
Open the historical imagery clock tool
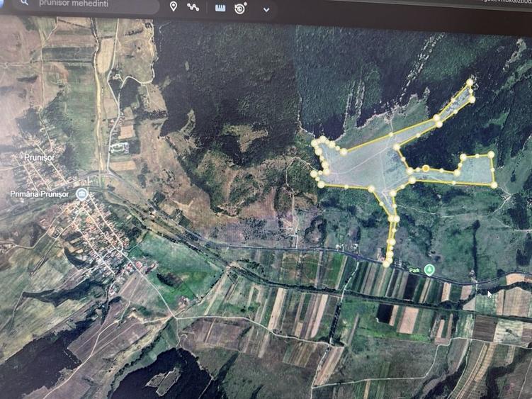pyautogui.click(x=240, y=8)
